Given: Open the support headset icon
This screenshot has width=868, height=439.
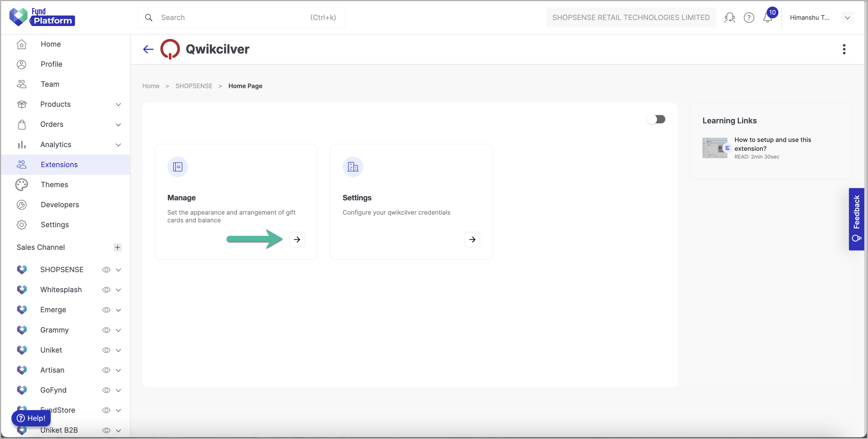Looking at the screenshot, I should (x=729, y=17).
